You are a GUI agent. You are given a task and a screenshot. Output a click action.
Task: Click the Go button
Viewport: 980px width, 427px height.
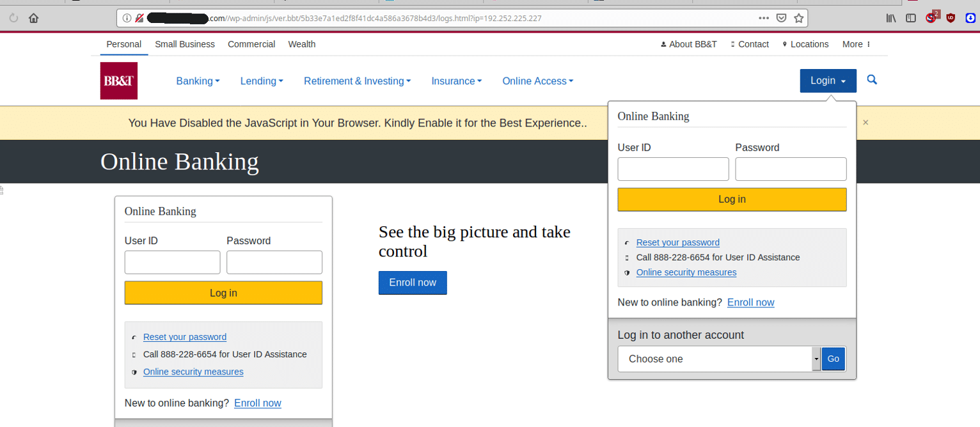coord(833,359)
